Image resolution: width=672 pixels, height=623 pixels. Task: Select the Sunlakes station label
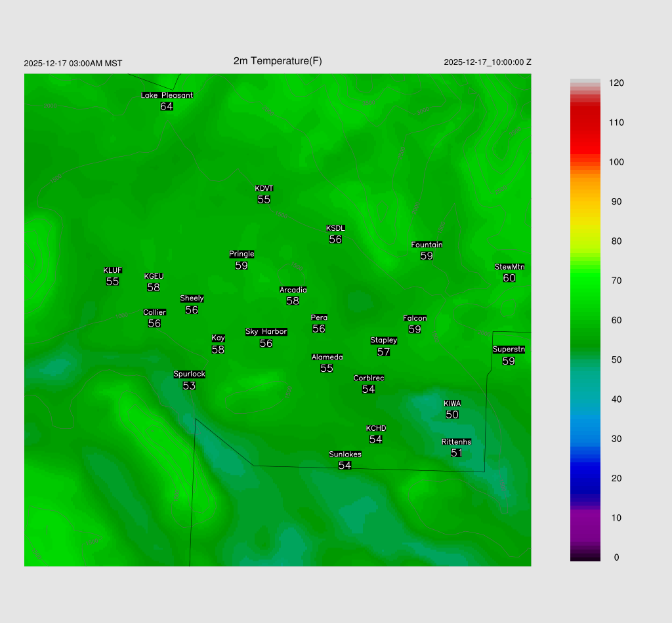[x=345, y=454]
